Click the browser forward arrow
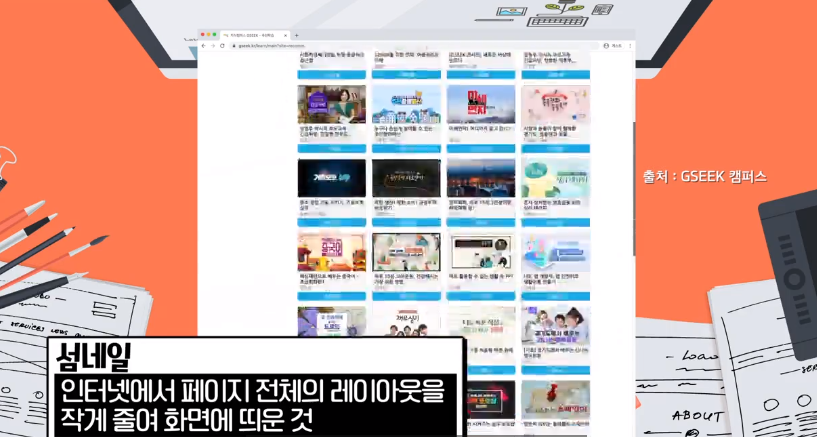The height and width of the screenshot is (437, 817). click(213, 46)
